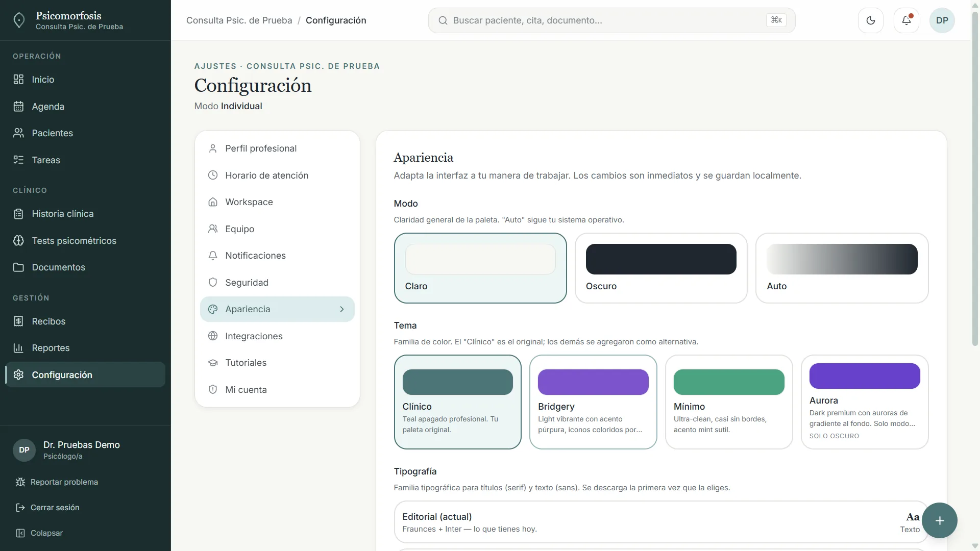Click the page vertical scrollbar
The width and height of the screenshot is (980, 551).
pos(975,179)
